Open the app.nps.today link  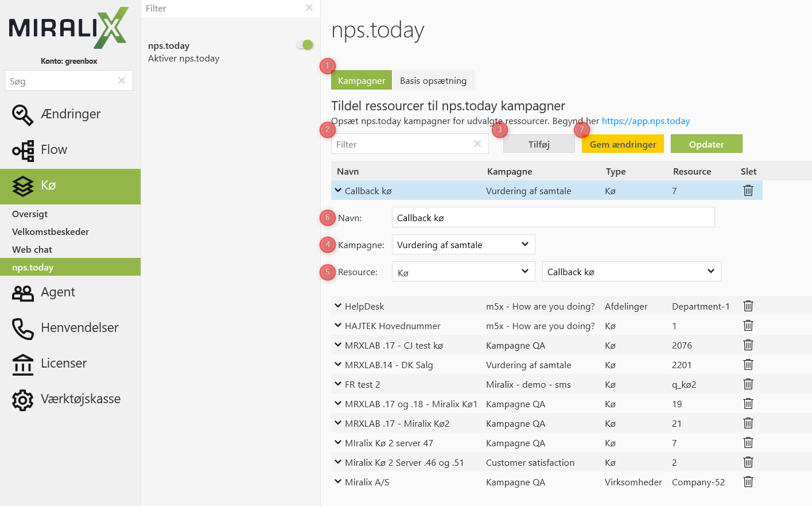pos(646,121)
